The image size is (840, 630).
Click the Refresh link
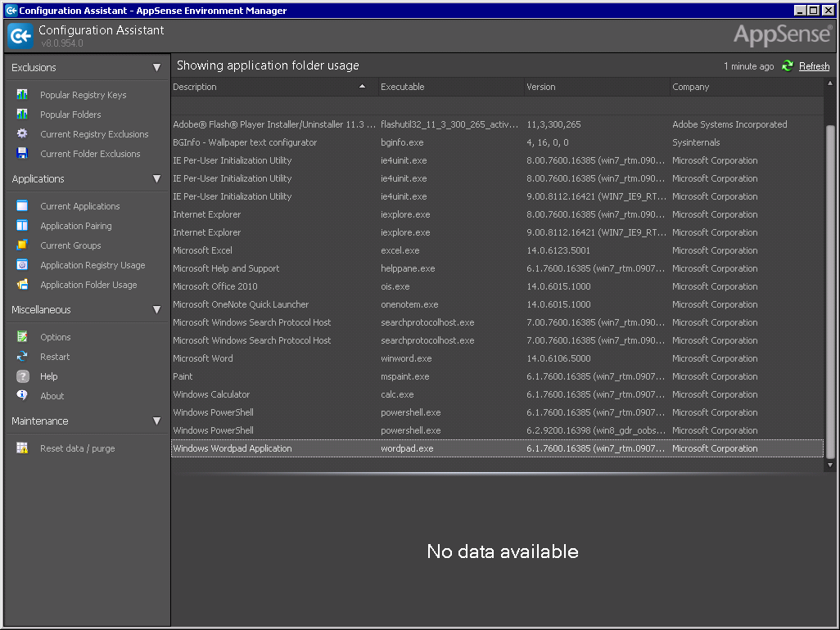pyautogui.click(x=814, y=66)
